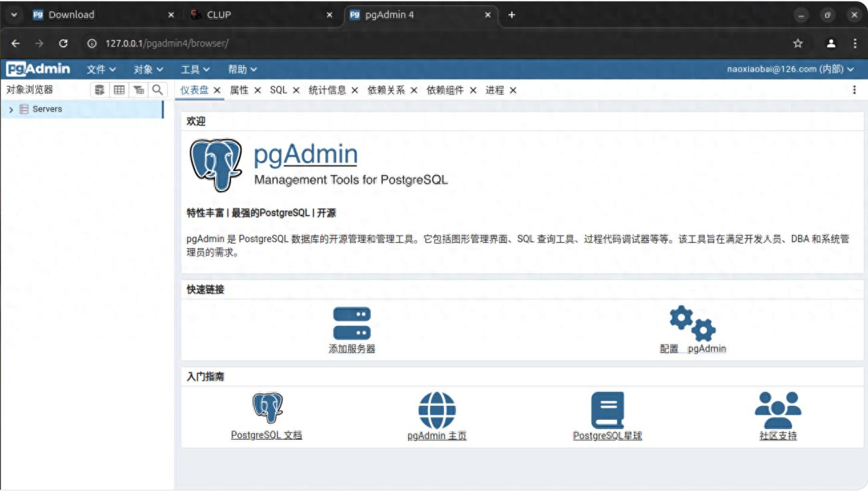Bookmark this page with the star icon
868x491 pixels.
tap(797, 43)
